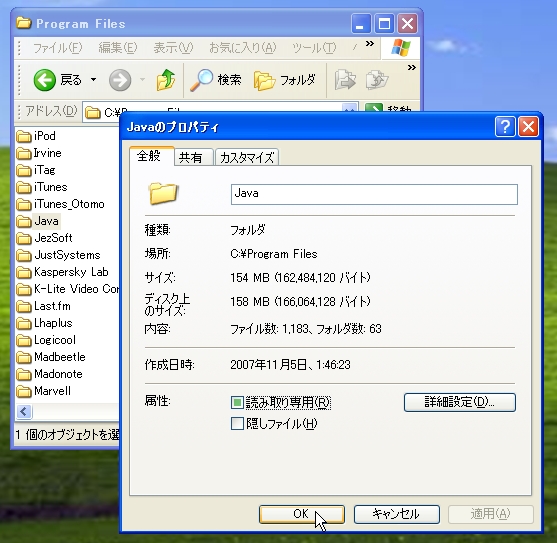Click the iTunes folder icon
Screen dimensions: 557x543
24,187
